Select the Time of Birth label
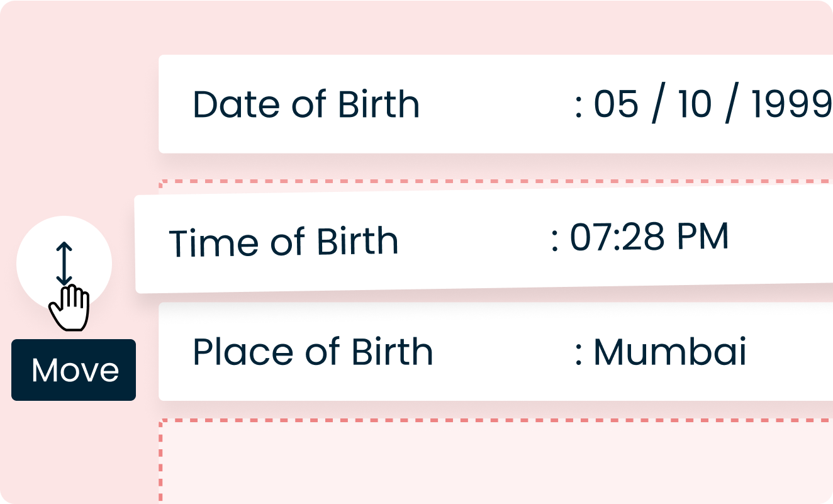 click(x=284, y=242)
